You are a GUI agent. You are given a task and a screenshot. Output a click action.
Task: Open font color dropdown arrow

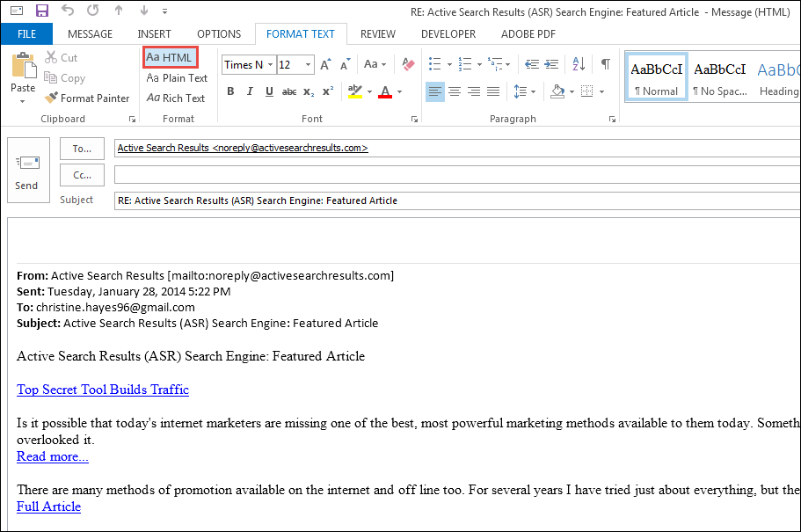(x=399, y=92)
